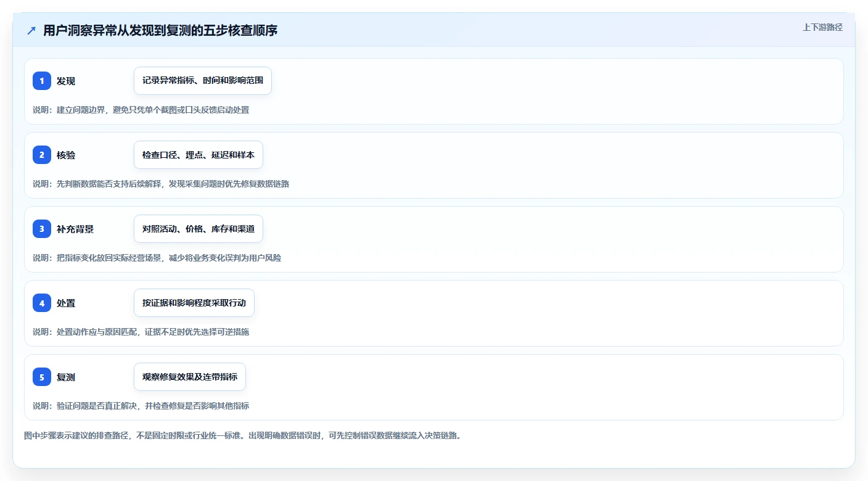The width and height of the screenshot is (868, 481).
Task: Click the note 处置动作应与原因匹配
Action: 141,332
